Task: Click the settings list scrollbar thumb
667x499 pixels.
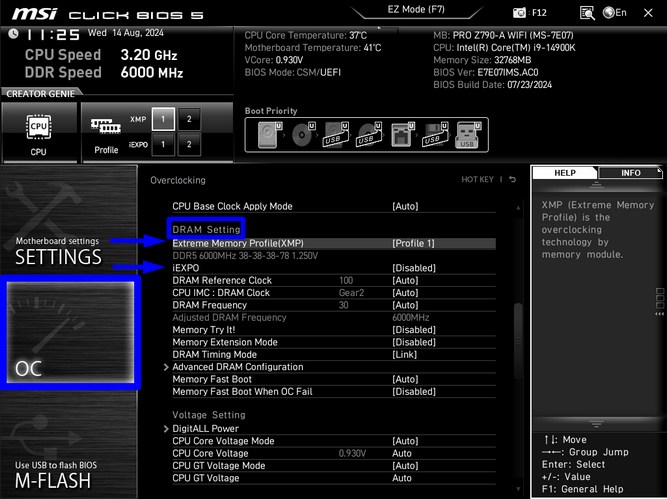Action: tap(518, 340)
